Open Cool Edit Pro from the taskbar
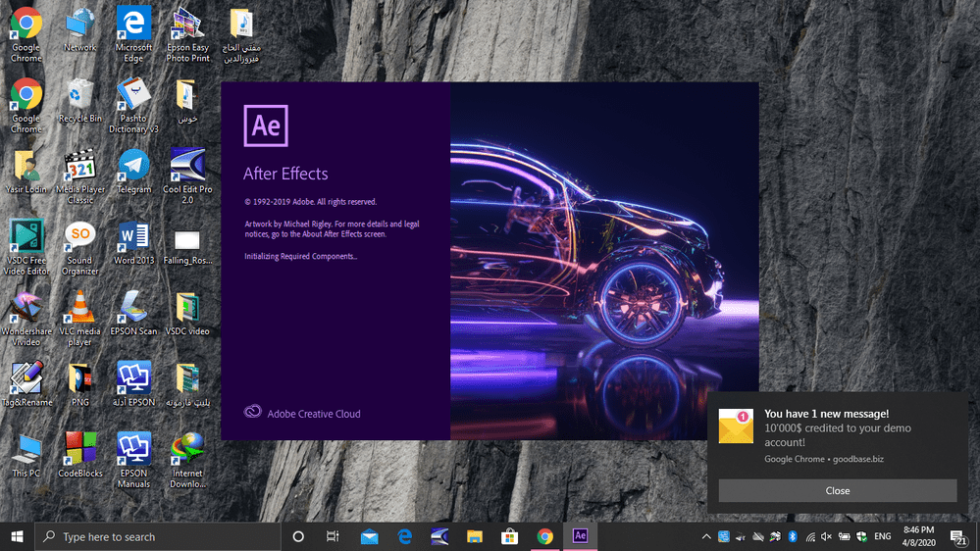 (x=439, y=536)
